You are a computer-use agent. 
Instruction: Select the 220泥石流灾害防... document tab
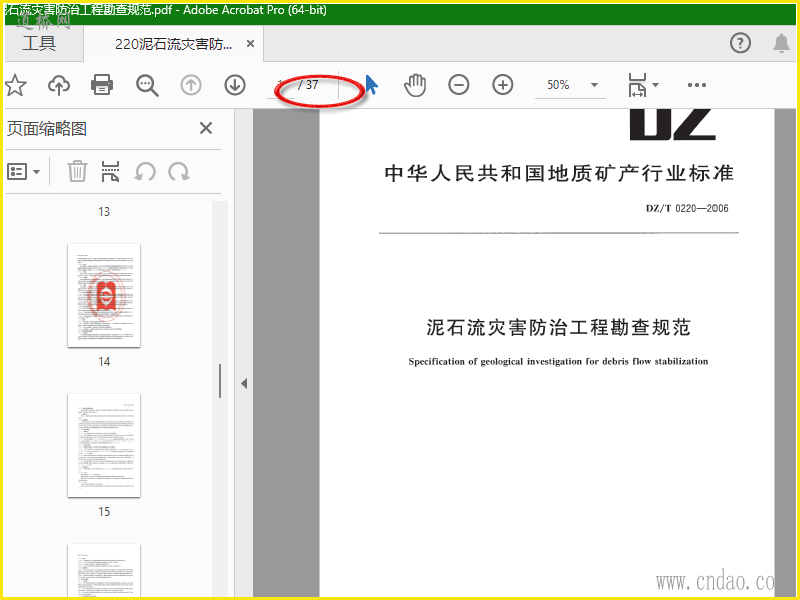[173, 44]
